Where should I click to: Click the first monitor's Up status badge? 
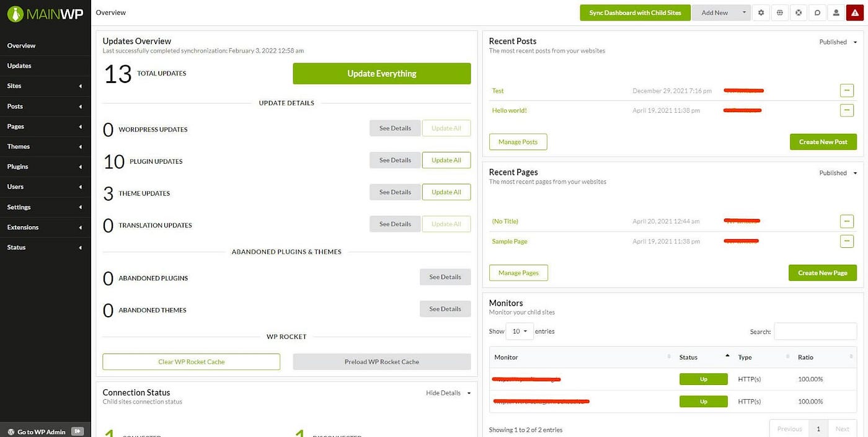(703, 379)
